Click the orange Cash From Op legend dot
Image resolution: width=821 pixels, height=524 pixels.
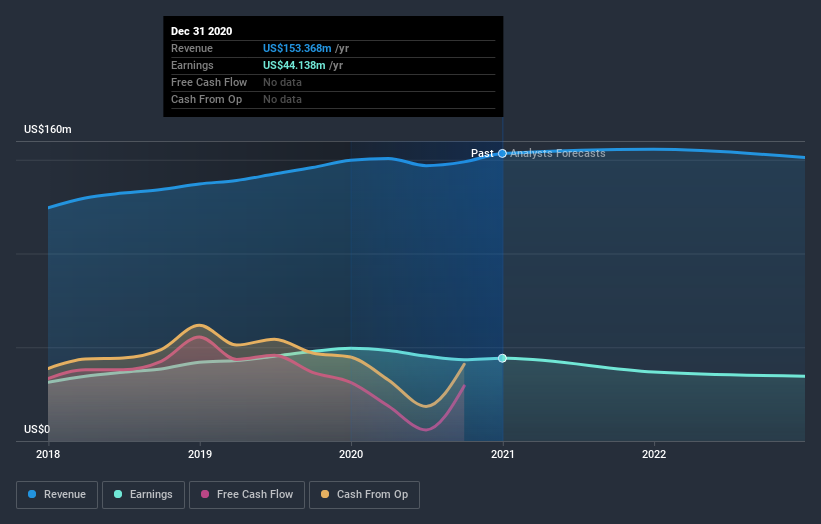(x=325, y=494)
